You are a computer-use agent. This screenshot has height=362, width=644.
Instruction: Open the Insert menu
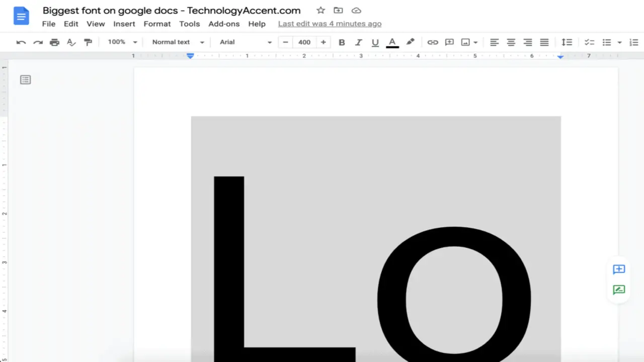point(124,24)
